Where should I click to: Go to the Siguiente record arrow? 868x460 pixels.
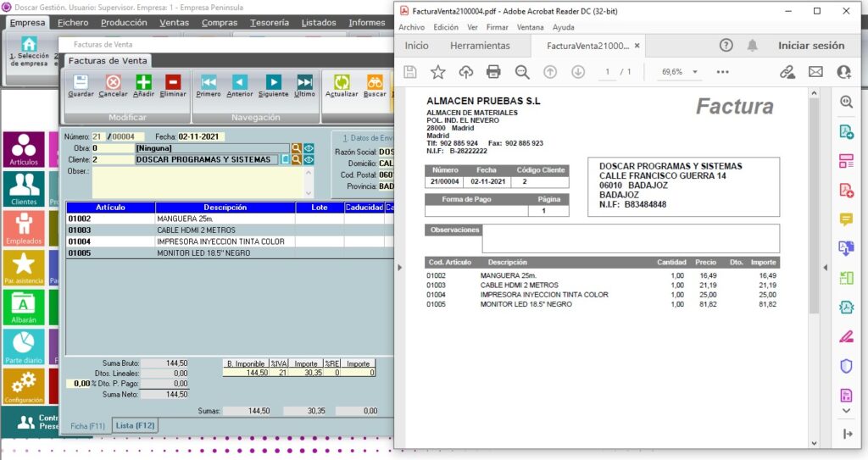(273, 83)
